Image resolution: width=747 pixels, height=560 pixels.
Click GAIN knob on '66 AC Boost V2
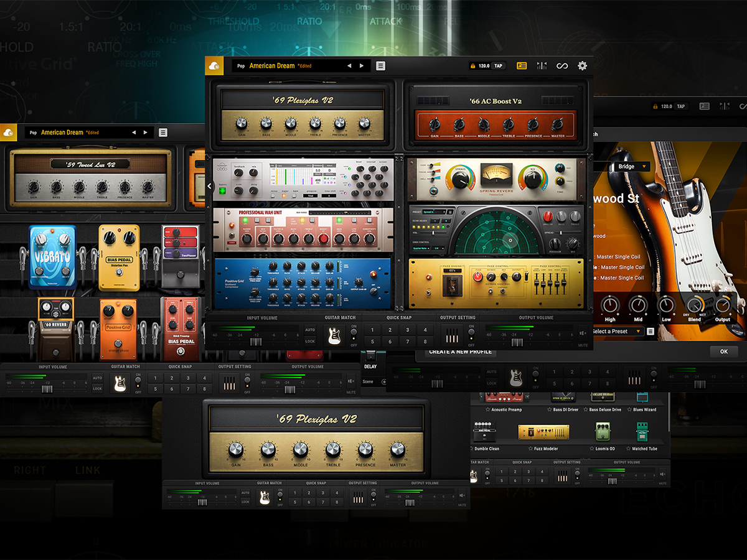click(435, 124)
